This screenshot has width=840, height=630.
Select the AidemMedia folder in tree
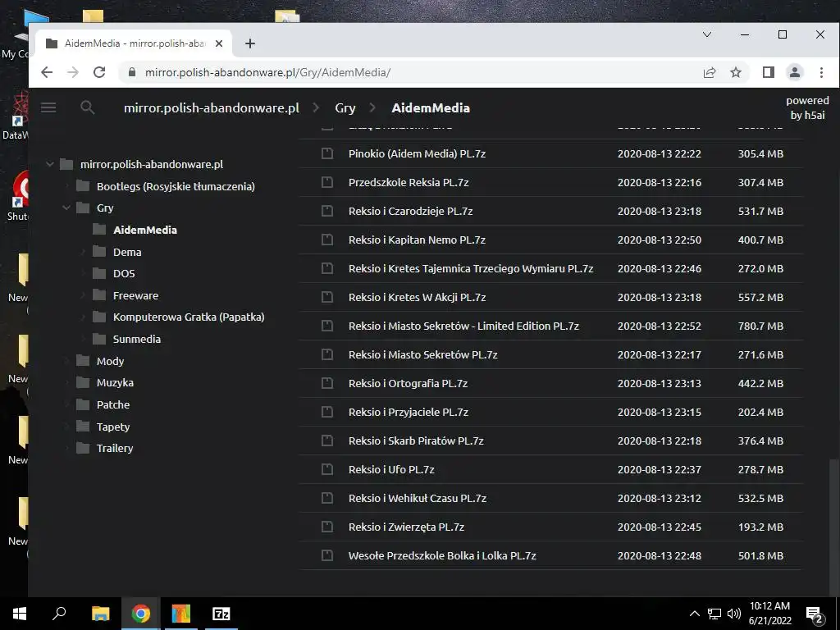pos(145,230)
